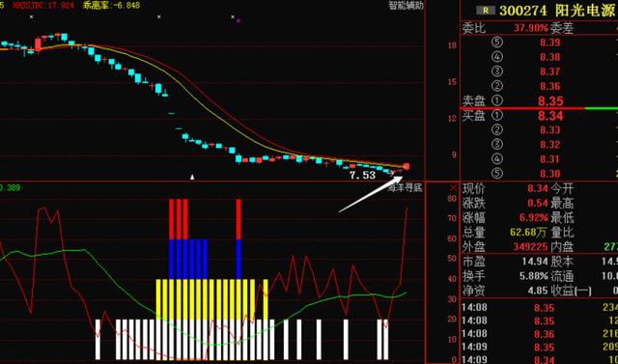618x364 pixels.
Task: Open the 海洋寻底 indicator label
Action: coord(405,187)
